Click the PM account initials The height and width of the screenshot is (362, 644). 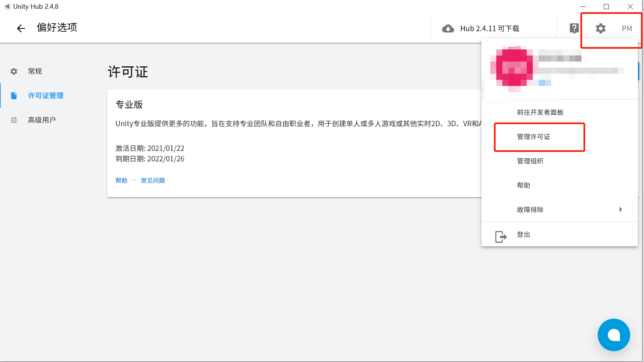click(x=627, y=29)
